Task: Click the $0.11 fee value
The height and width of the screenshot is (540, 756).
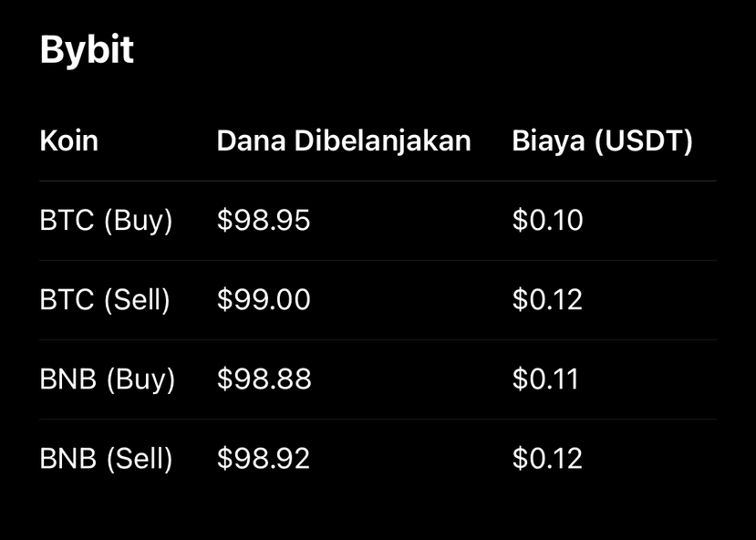Action: tap(545, 379)
